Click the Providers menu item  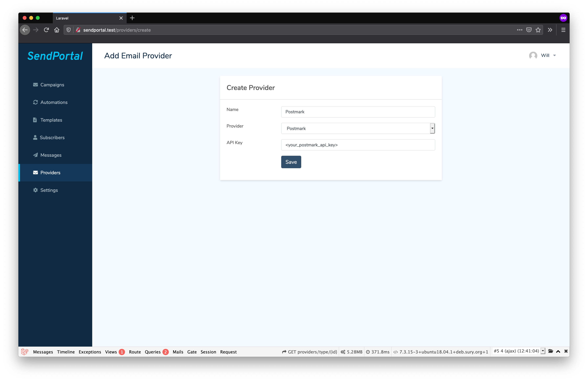tap(50, 172)
